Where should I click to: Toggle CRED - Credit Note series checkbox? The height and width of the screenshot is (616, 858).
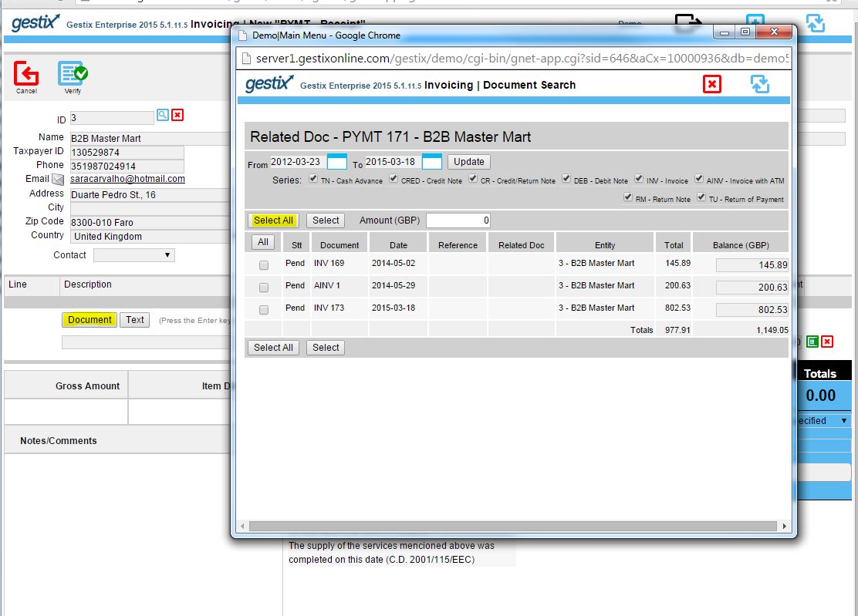point(394,179)
